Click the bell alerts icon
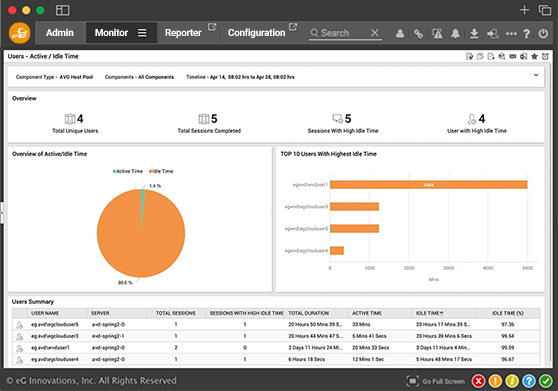 click(455, 33)
